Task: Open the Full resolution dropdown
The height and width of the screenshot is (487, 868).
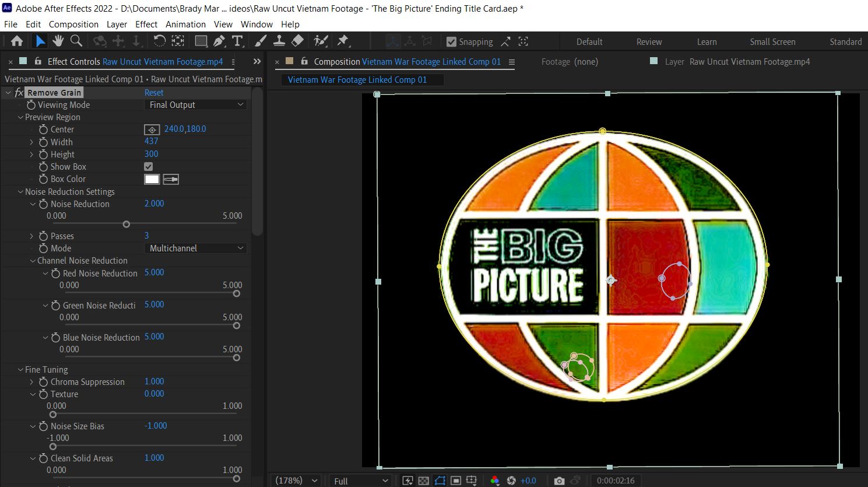Action: (x=360, y=481)
